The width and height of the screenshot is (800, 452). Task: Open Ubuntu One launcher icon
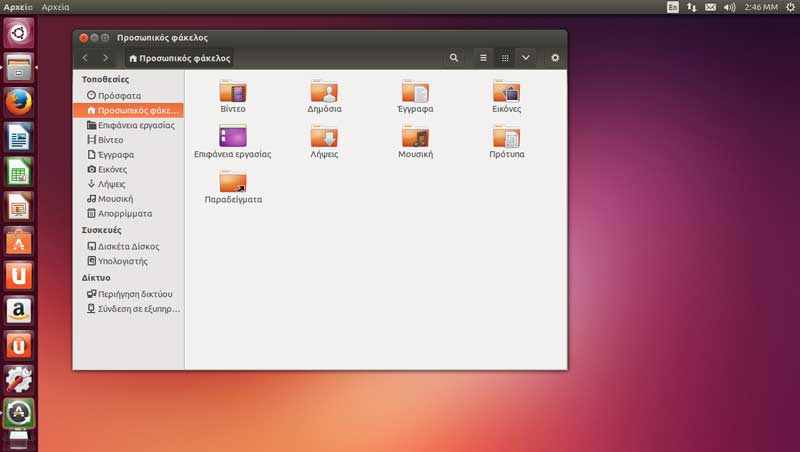coord(19,275)
